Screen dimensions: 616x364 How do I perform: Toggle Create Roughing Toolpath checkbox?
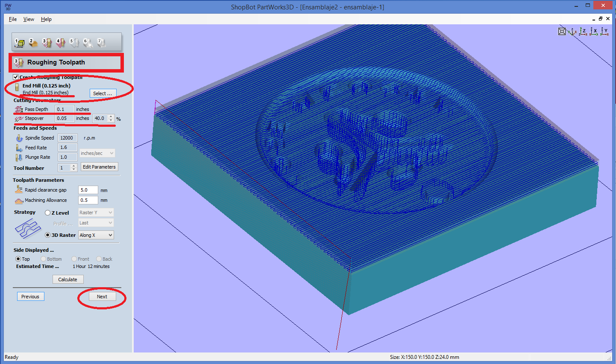pyautogui.click(x=16, y=77)
